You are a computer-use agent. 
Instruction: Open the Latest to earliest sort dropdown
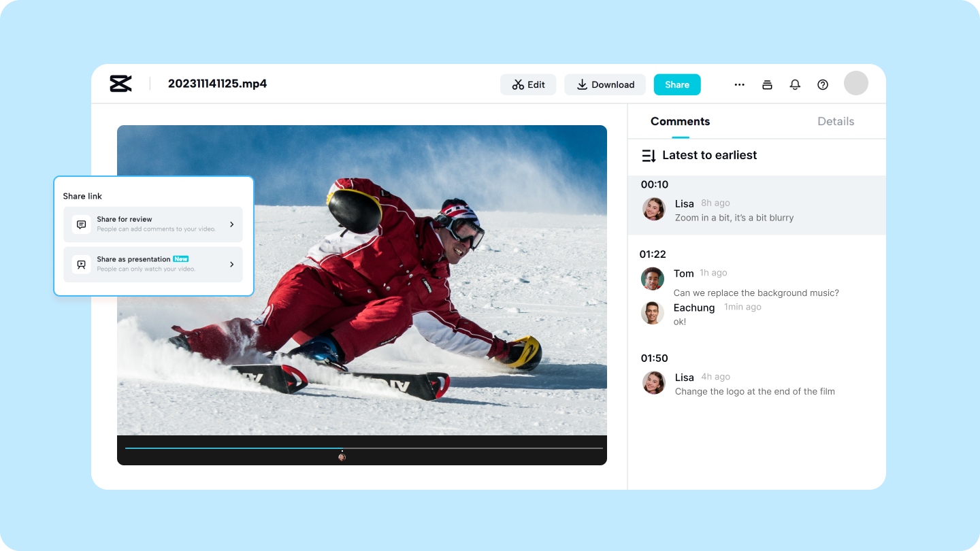[709, 156]
